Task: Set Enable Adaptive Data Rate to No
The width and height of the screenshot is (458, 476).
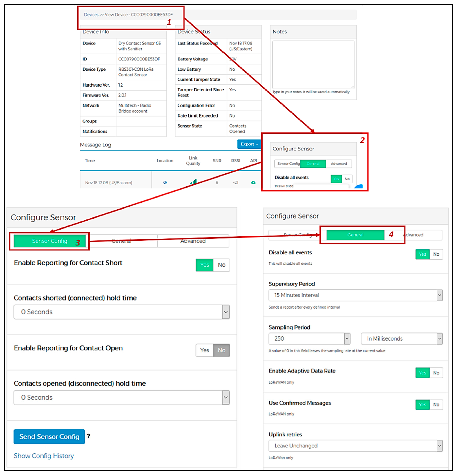Action: click(x=436, y=373)
